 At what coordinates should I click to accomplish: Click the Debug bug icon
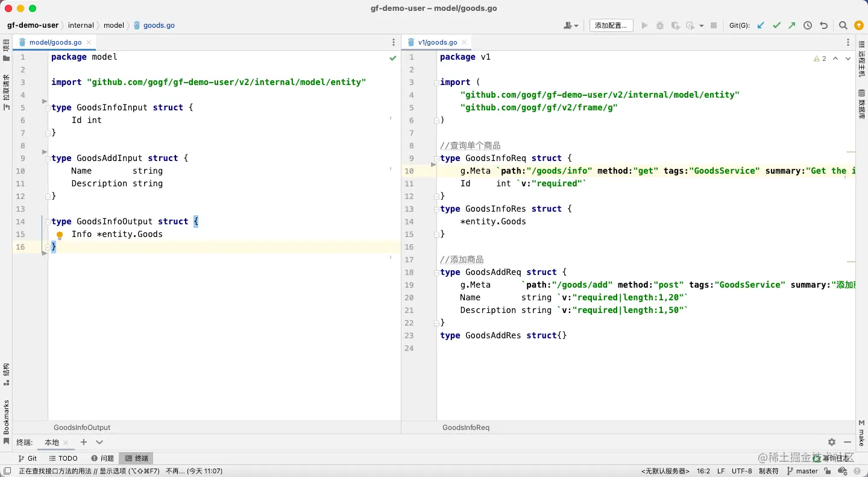(x=660, y=25)
